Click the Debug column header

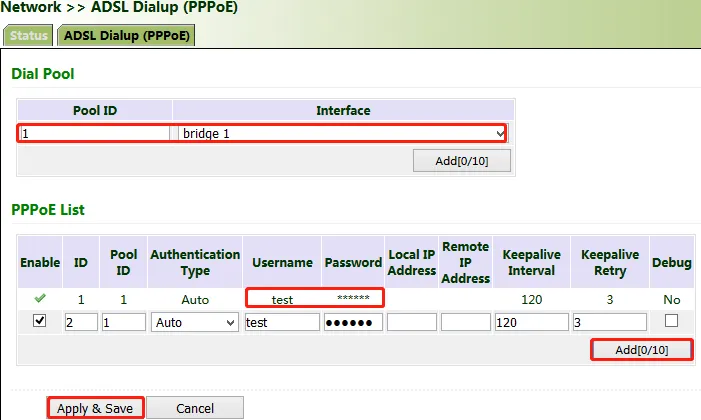click(x=671, y=263)
